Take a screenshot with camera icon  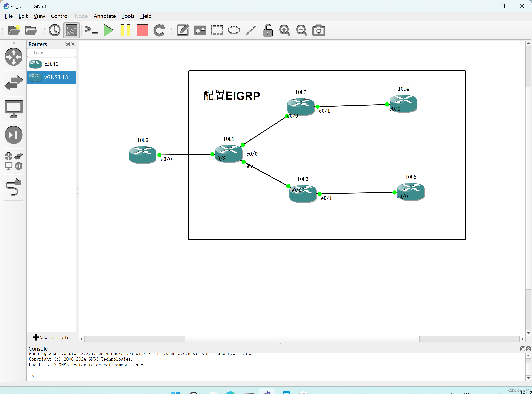[x=319, y=30]
